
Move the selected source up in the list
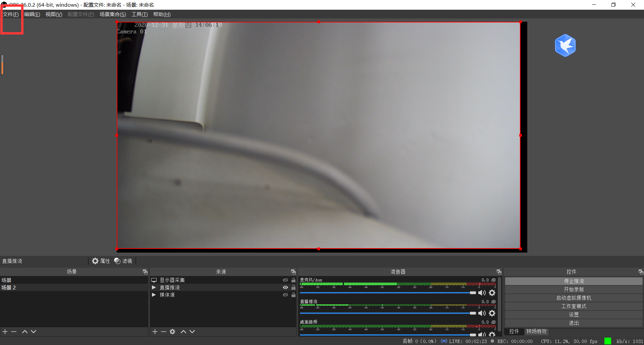coord(183,332)
